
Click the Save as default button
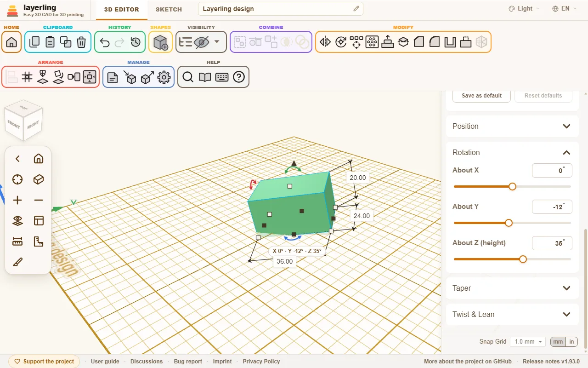coord(481,96)
